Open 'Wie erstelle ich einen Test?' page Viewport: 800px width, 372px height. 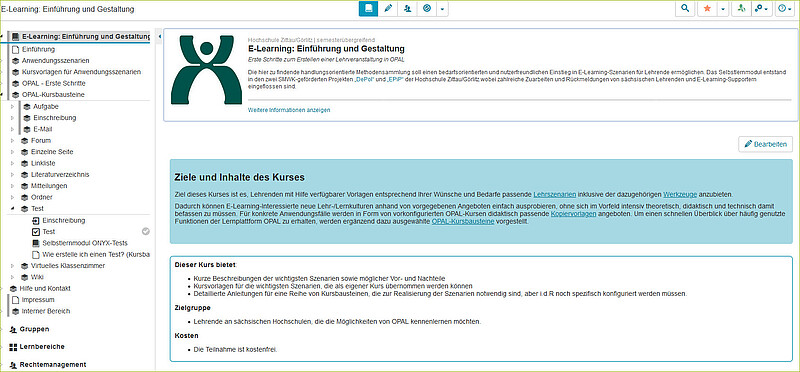tap(96, 254)
